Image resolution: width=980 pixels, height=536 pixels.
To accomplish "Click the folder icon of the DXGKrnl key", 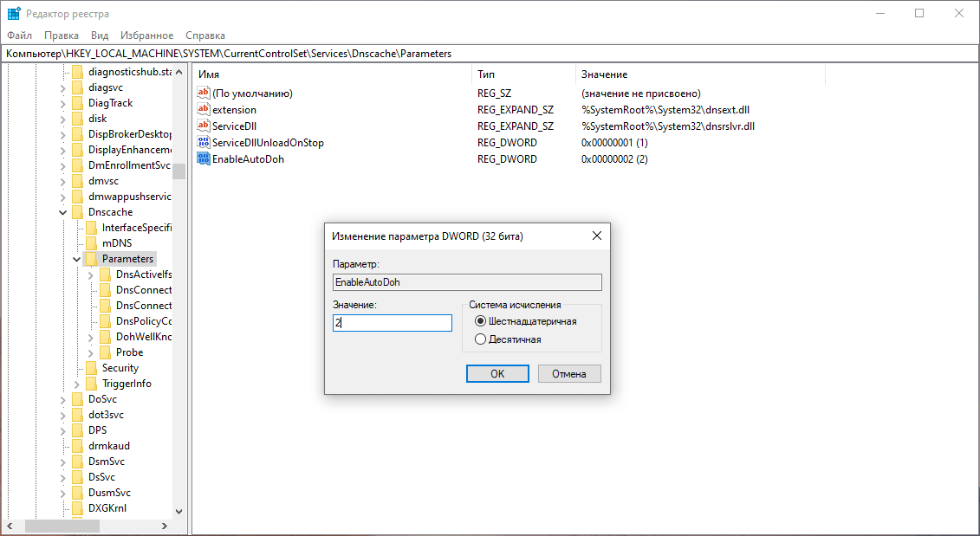I will tap(77, 508).
